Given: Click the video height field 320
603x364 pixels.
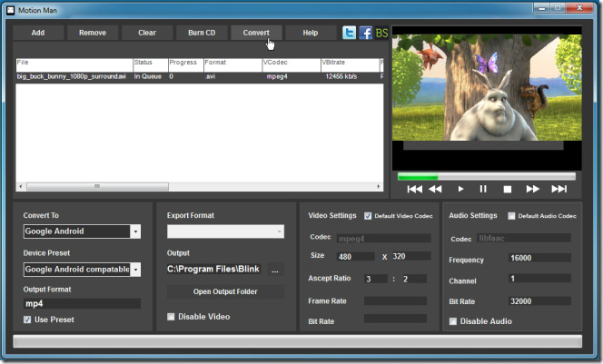Looking at the screenshot, I should (x=411, y=256).
